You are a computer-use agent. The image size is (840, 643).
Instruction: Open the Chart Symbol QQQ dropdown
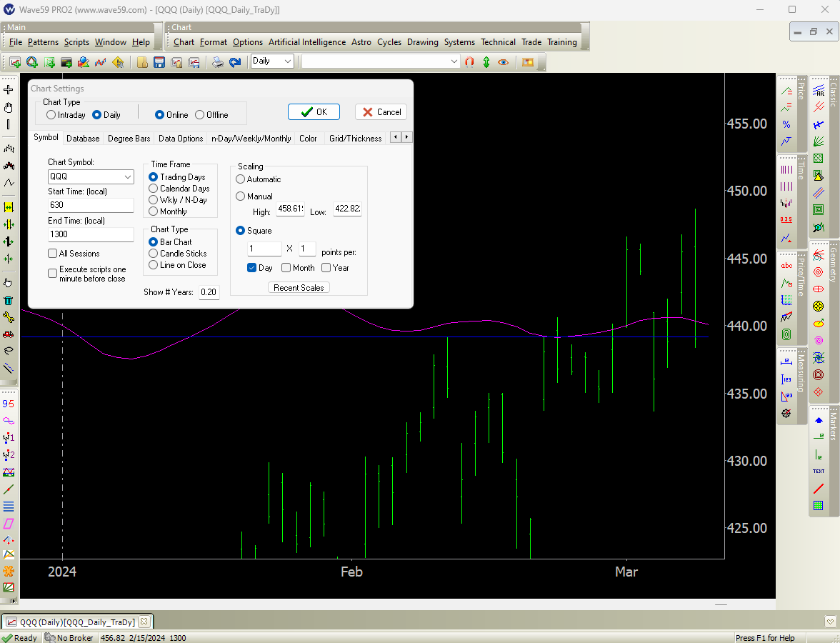127,177
